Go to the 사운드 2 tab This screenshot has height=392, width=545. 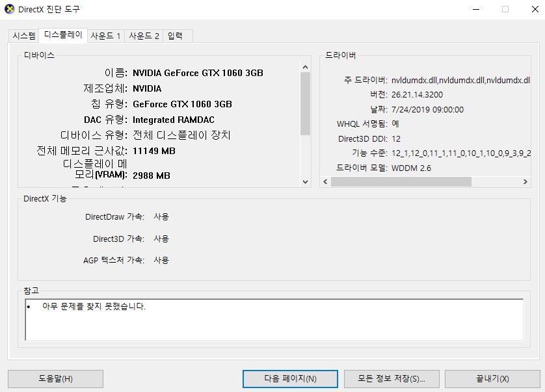tap(144, 36)
